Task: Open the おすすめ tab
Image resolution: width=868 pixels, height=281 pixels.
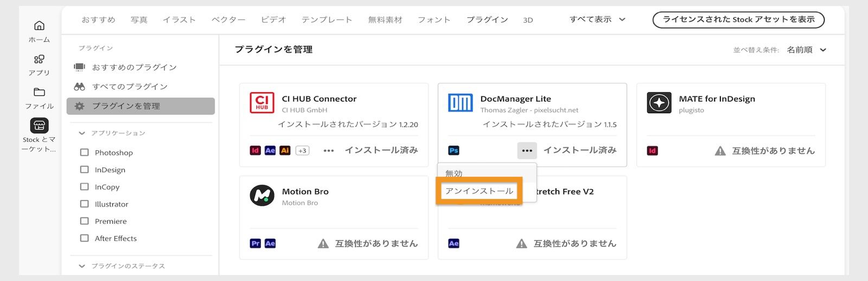Action: click(x=99, y=20)
